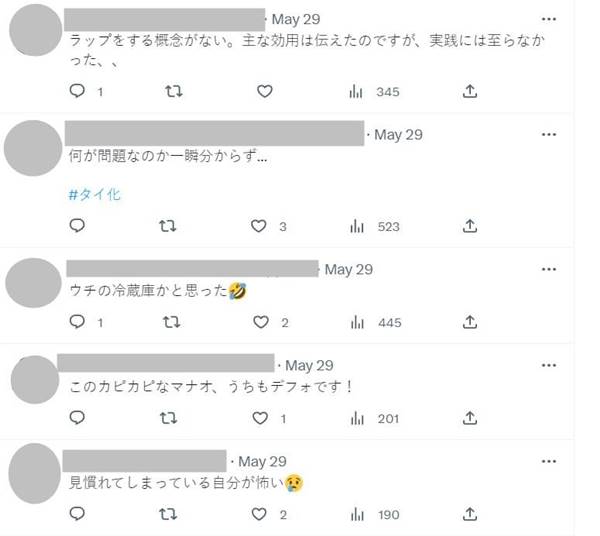The image size is (600, 536).
Task: View analytics showing 190 views
Action: coord(375,515)
